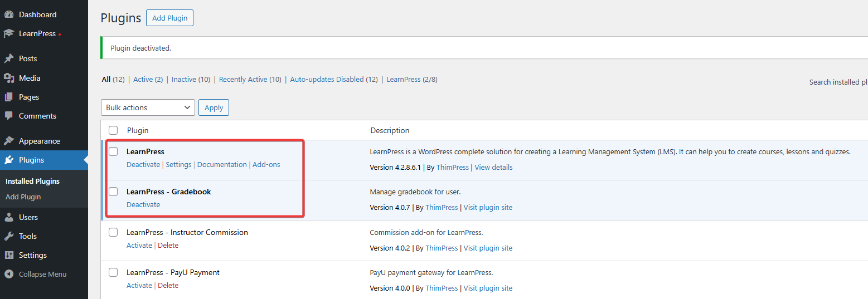Click the Tools wrench icon
Viewport: 868px width, 299px height.
click(9, 236)
